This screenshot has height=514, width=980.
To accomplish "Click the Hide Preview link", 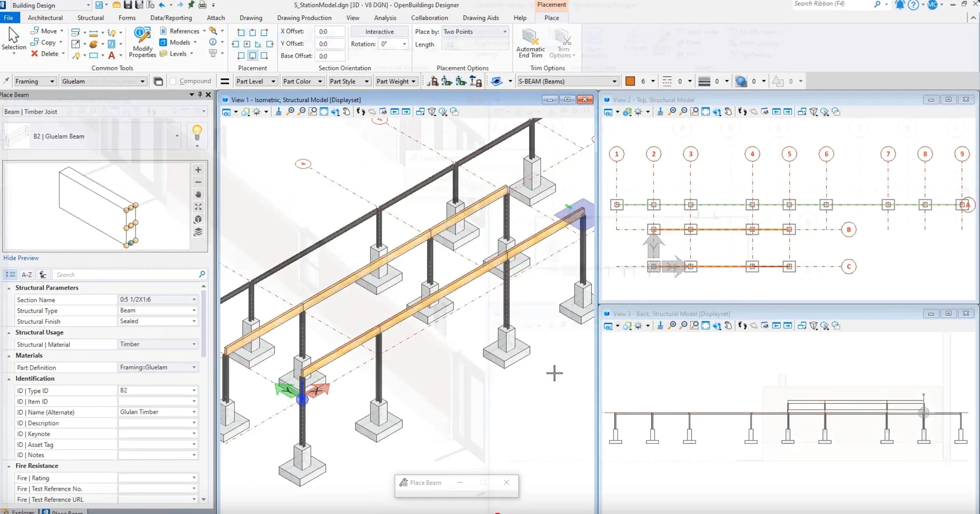I will (21, 258).
